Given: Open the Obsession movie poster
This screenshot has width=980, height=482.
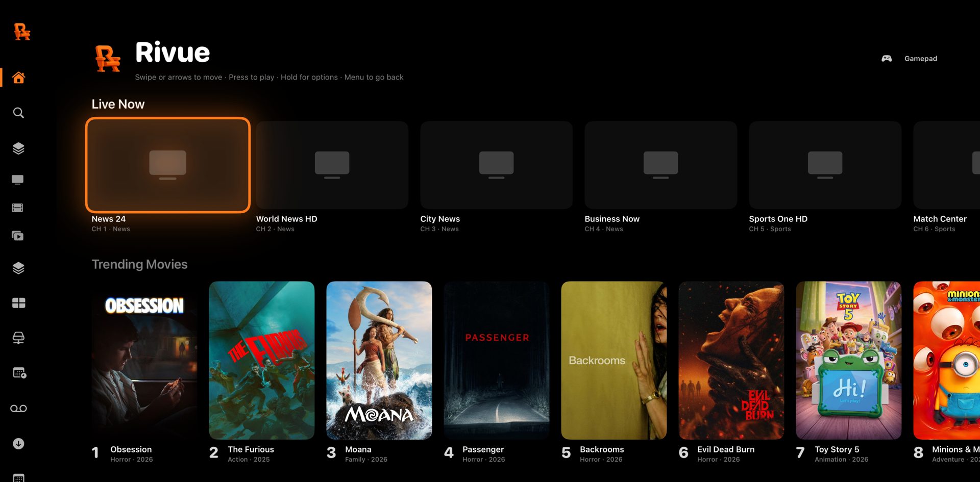Looking at the screenshot, I should click(x=144, y=360).
